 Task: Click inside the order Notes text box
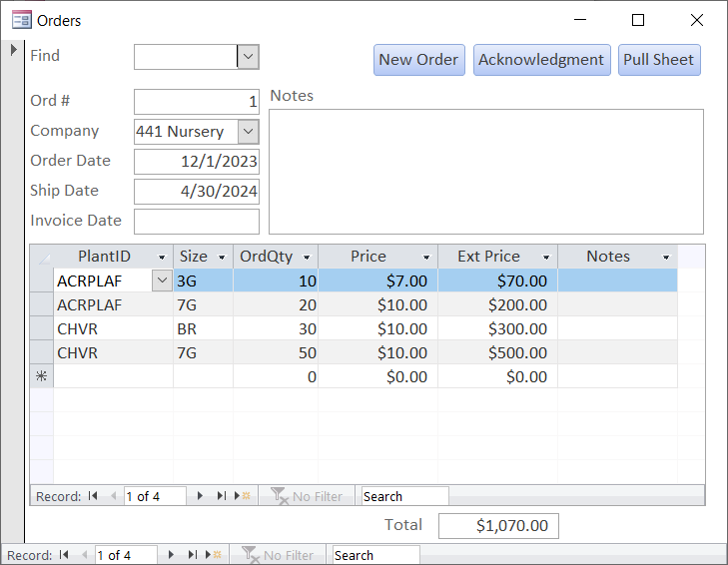click(485, 172)
